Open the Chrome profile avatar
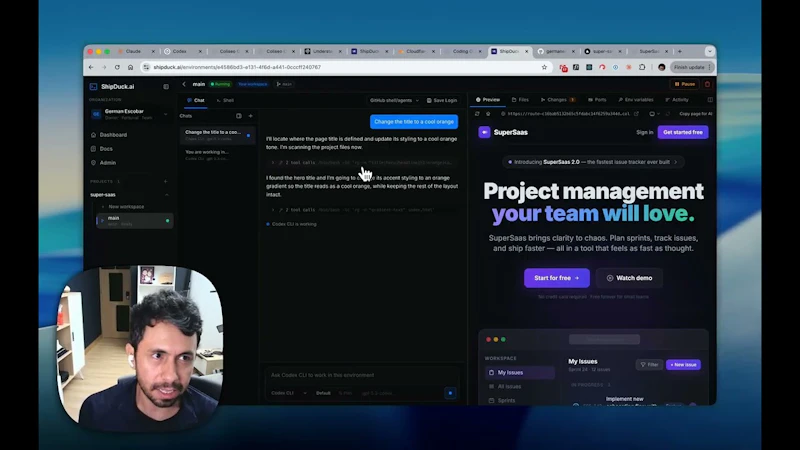 point(661,67)
